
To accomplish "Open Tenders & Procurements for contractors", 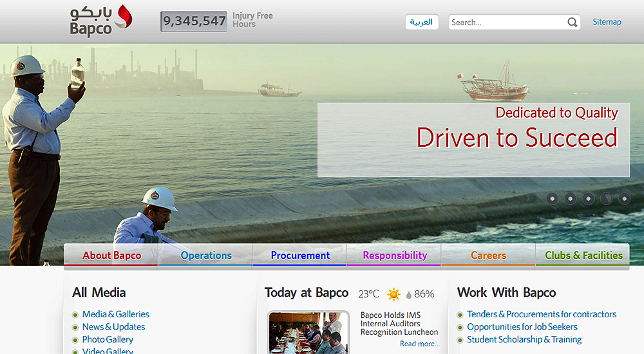I will tap(542, 314).
